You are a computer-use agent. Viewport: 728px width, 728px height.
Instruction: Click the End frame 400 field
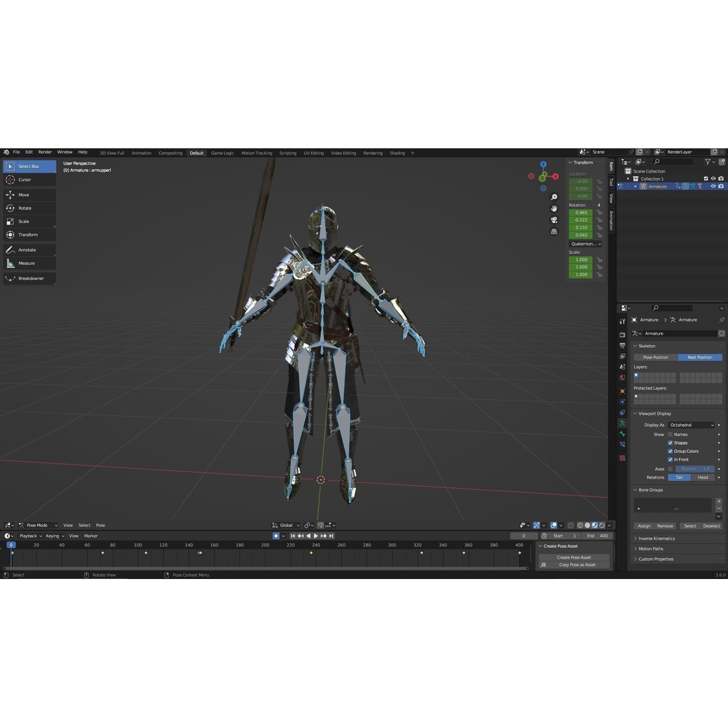click(x=597, y=536)
